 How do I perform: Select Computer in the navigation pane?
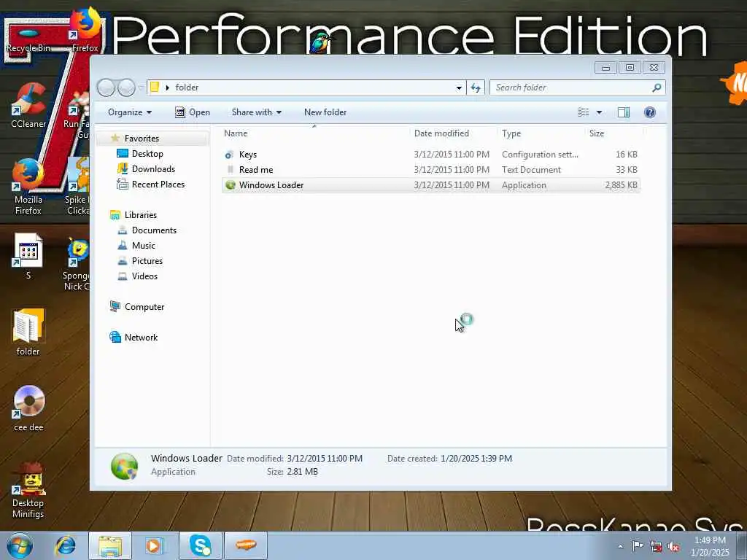(144, 307)
